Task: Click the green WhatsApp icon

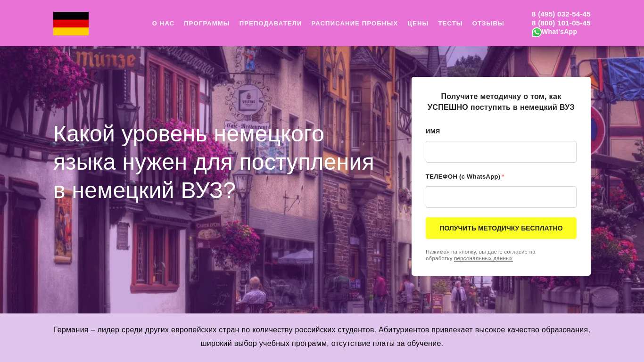Action: coord(537,32)
